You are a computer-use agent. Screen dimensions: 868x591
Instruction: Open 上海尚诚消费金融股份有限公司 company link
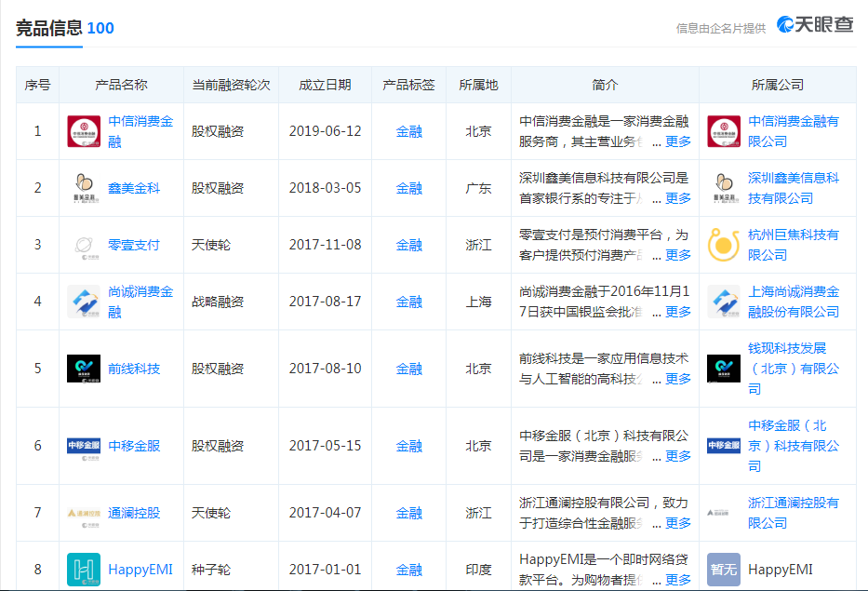(x=793, y=302)
